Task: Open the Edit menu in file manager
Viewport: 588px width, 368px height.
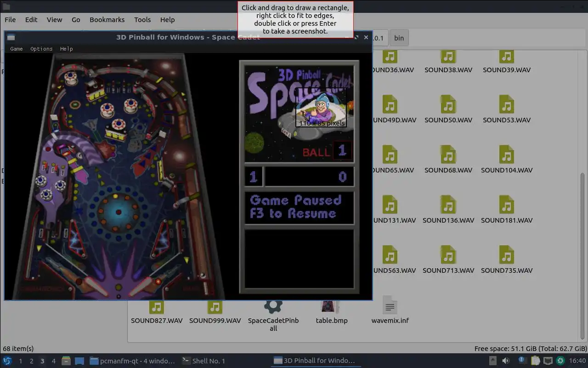Action: [x=31, y=20]
